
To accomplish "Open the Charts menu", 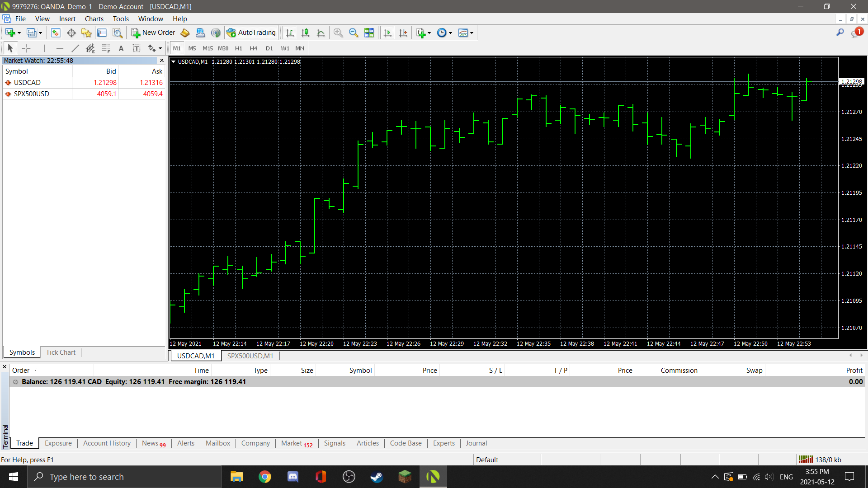I will pyautogui.click(x=94, y=19).
